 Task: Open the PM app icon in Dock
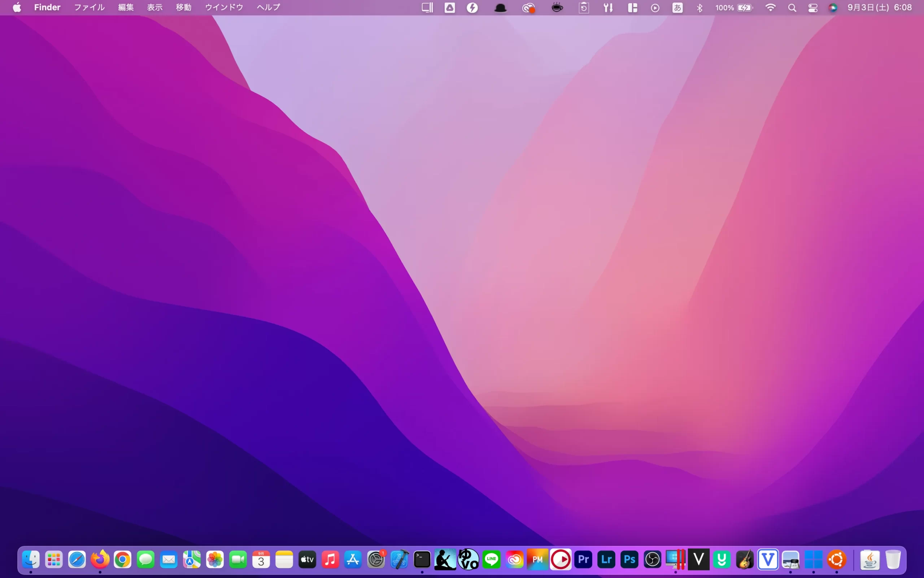[537, 560]
